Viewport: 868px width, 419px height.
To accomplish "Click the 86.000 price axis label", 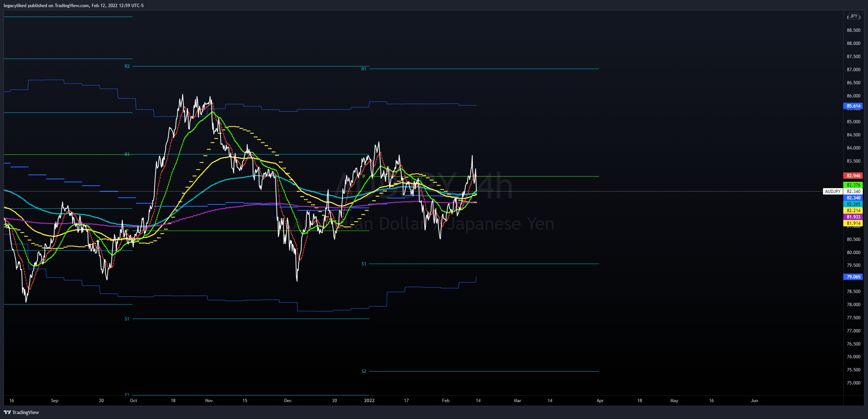I will pyautogui.click(x=854, y=96).
